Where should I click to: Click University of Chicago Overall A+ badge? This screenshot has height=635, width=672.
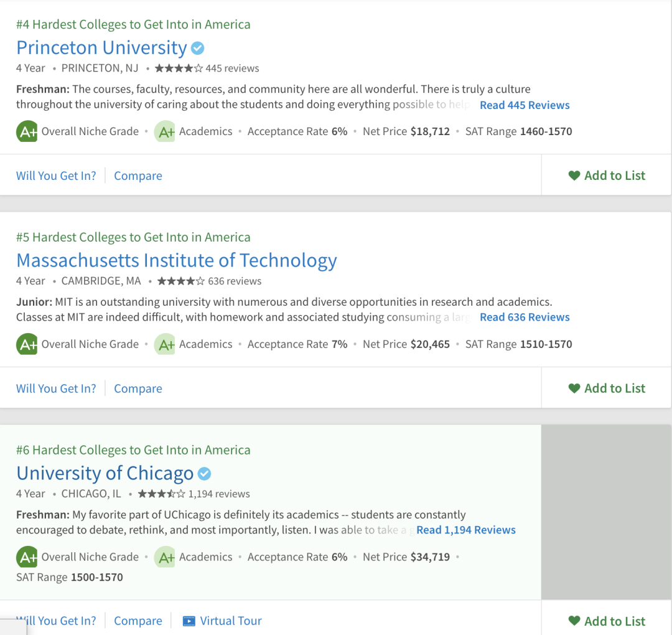tap(27, 557)
